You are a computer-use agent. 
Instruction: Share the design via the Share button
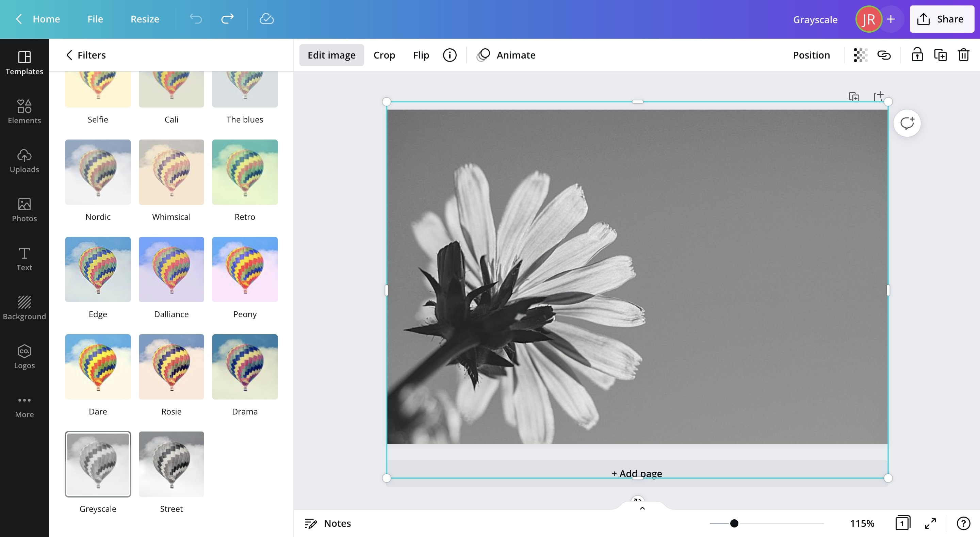tap(942, 19)
